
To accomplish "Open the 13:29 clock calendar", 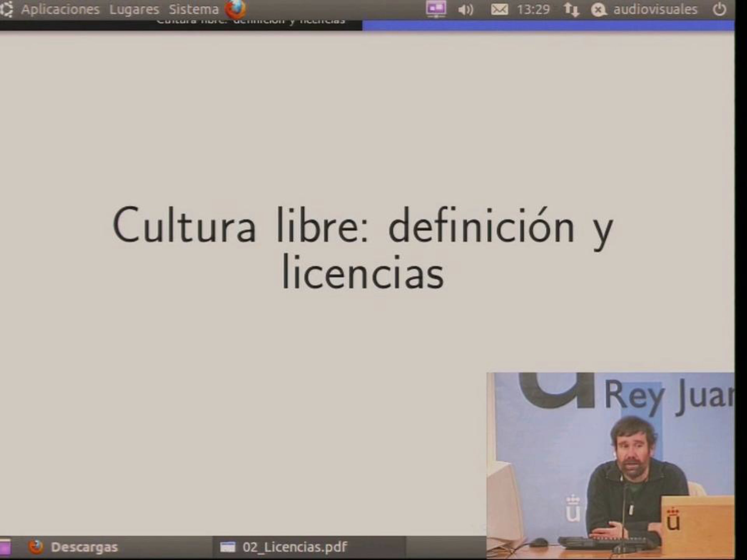I will pyautogui.click(x=533, y=9).
